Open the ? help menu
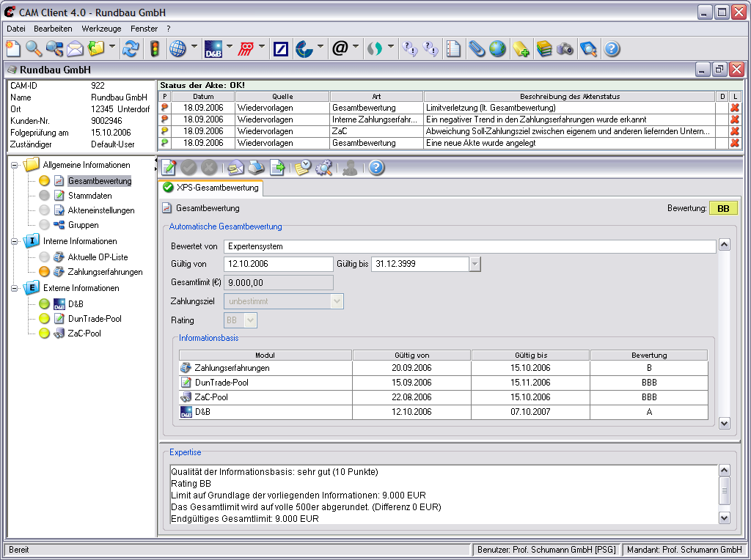Screen dimensions: 751x560 click(169, 29)
